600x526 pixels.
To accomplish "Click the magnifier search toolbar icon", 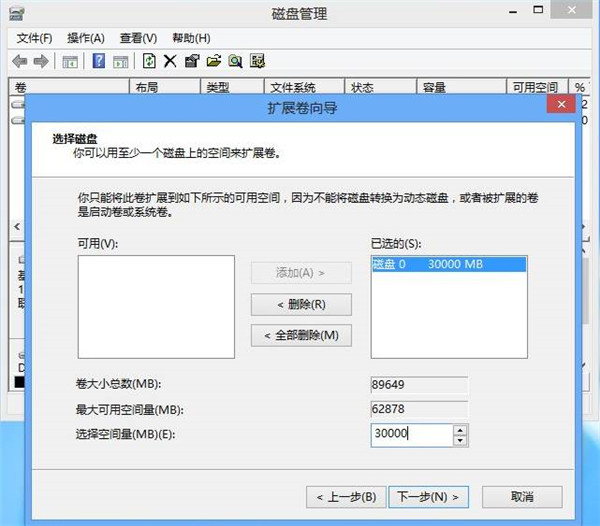I will coord(235,61).
